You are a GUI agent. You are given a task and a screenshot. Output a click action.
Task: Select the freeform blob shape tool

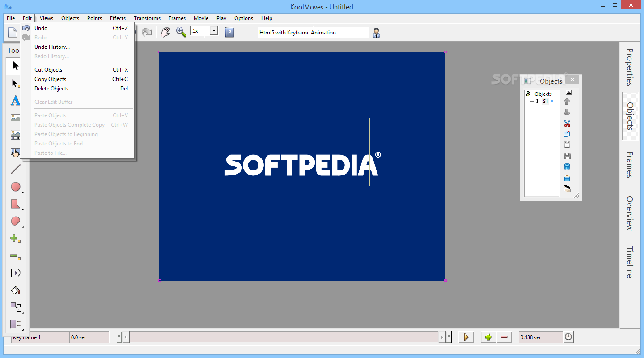pyautogui.click(x=16, y=221)
